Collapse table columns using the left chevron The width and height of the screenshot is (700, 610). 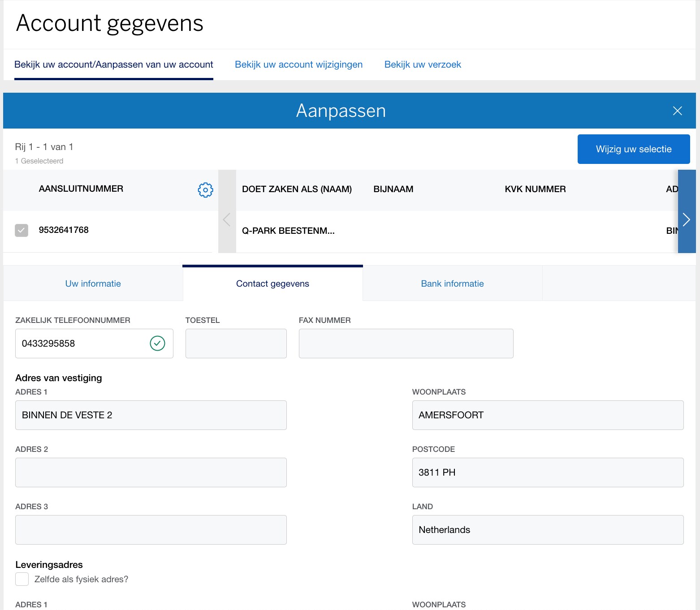(x=227, y=219)
